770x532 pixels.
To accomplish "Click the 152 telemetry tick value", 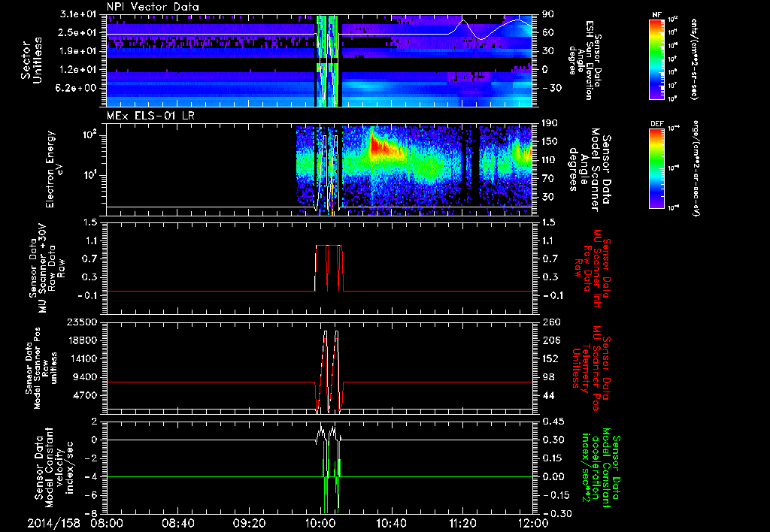I will tap(550, 358).
